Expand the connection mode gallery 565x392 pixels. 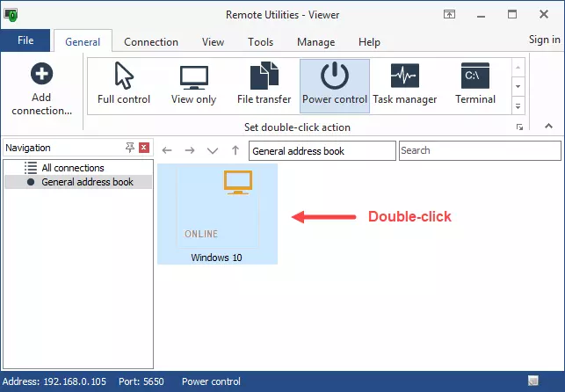pyautogui.click(x=518, y=106)
